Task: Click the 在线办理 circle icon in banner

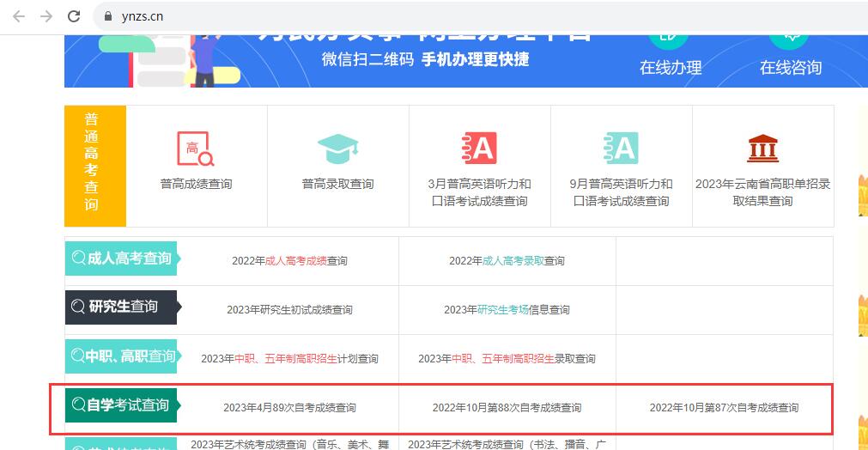Action: click(x=670, y=34)
